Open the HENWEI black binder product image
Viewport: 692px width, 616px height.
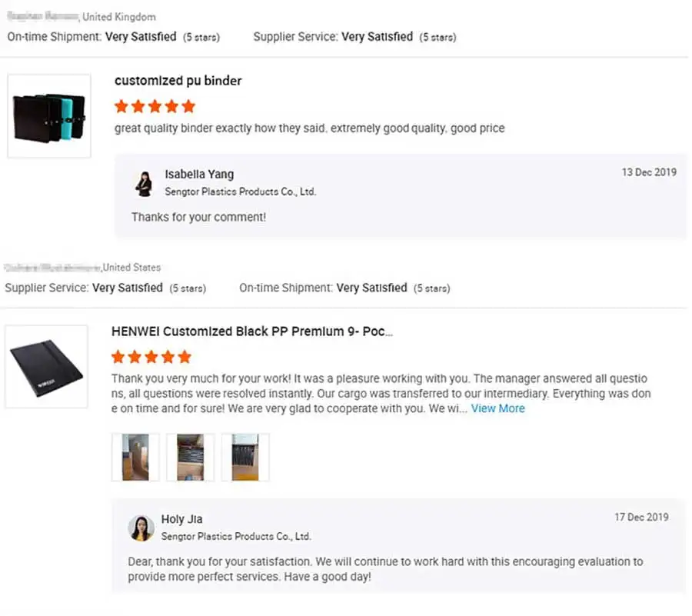pyautogui.click(x=46, y=366)
